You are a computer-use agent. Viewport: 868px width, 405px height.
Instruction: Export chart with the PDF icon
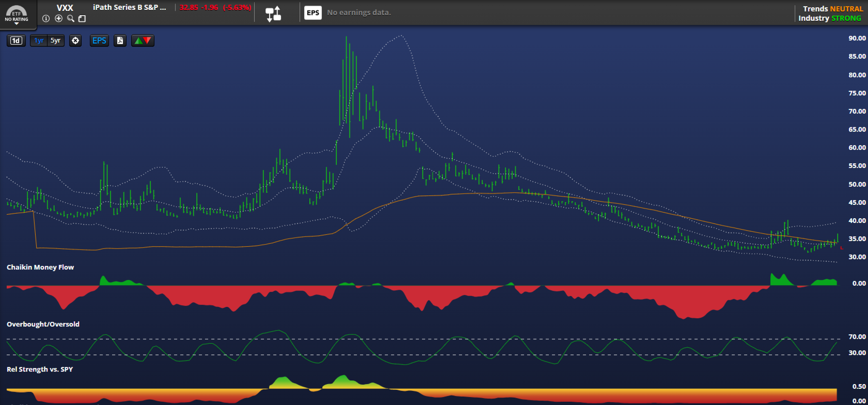click(120, 41)
